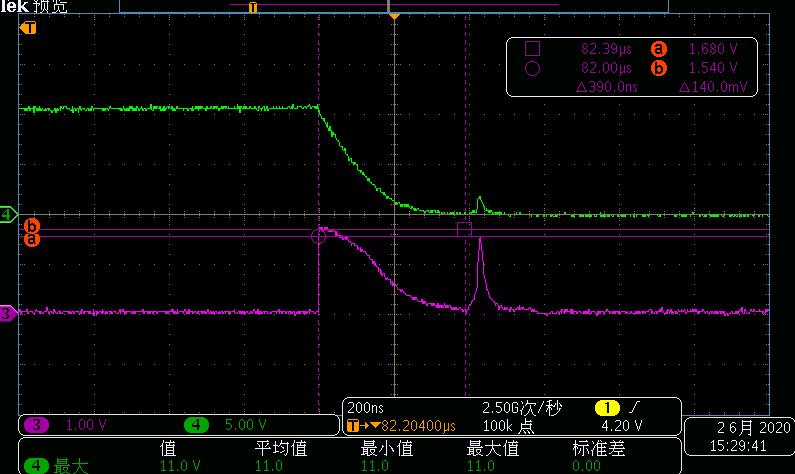Click the horizontal cursor a label

tap(32, 239)
